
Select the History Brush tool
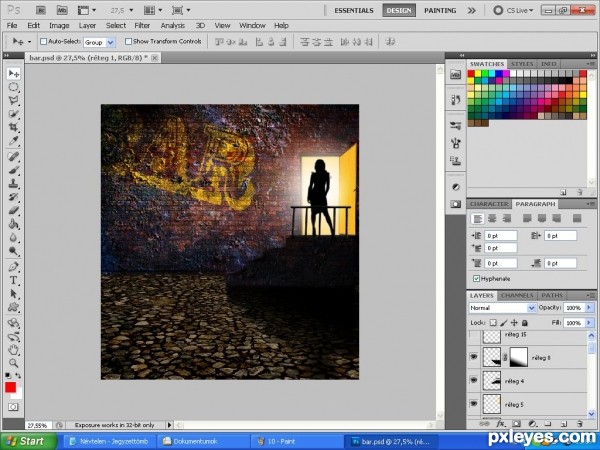pos(13,197)
